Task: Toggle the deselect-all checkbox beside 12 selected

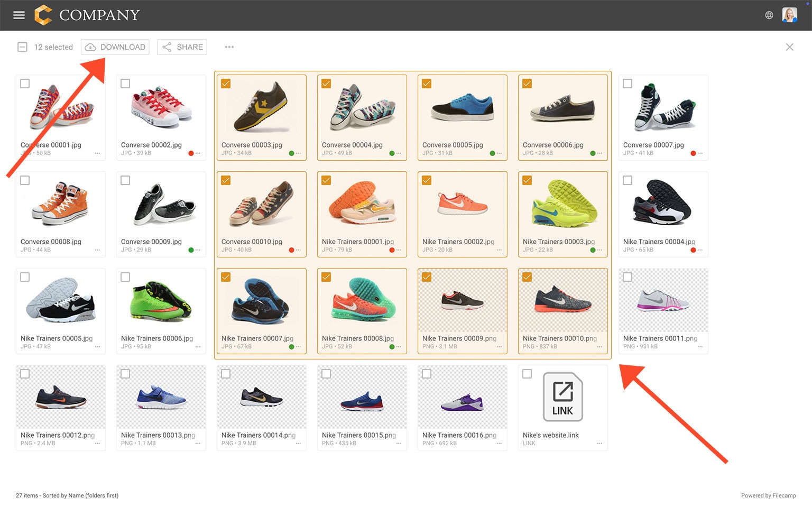Action: click(x=22, y=47)
